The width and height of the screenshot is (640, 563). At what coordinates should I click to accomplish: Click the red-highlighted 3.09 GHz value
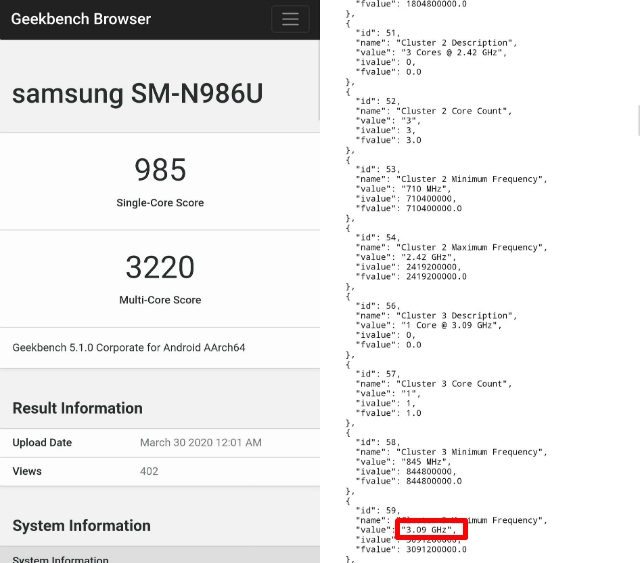pos(431,529)
